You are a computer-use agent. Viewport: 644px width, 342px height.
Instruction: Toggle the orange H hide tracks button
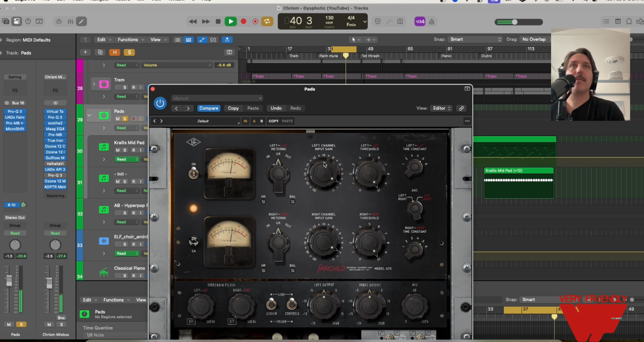pos(114,52)
